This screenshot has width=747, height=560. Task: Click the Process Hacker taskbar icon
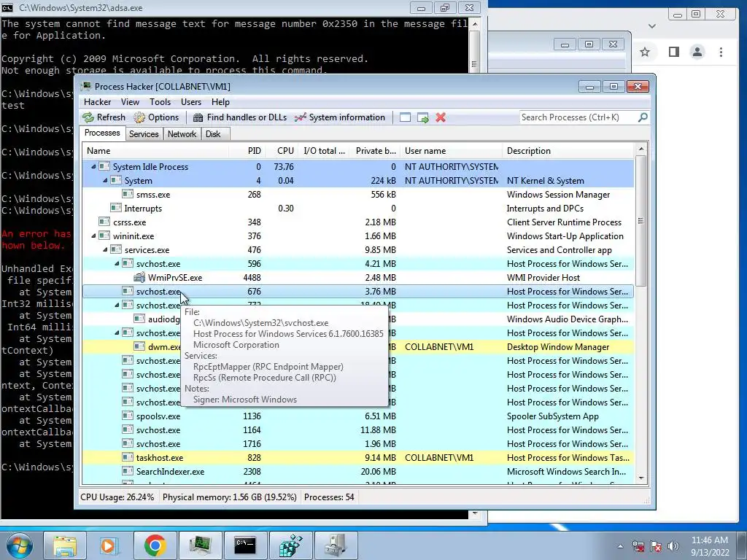pos(200,545)
